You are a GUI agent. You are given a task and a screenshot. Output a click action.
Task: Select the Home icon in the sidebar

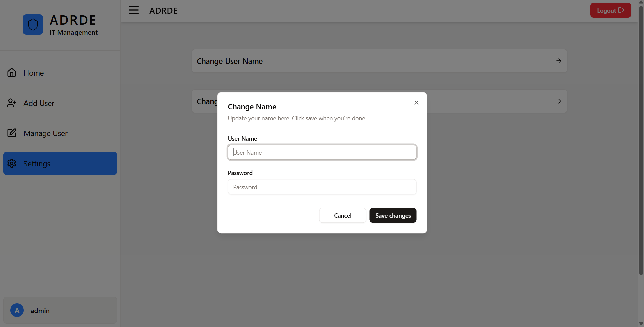(12, 73)
